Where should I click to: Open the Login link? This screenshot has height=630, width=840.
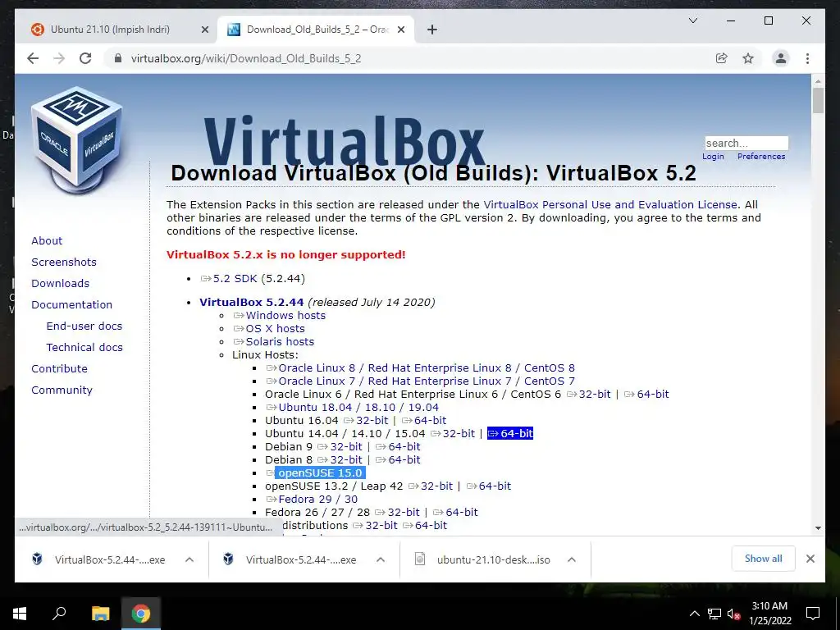(713, 157)
